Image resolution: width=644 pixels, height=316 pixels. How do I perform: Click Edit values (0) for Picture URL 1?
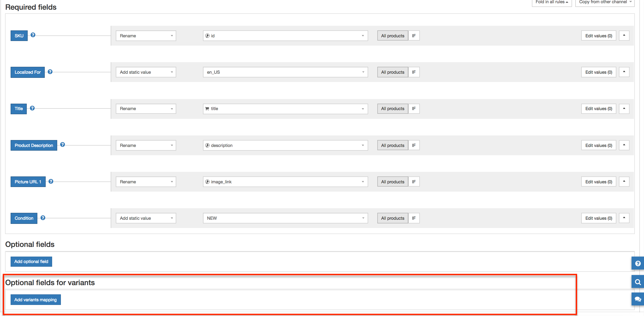(x=599, y=182)
